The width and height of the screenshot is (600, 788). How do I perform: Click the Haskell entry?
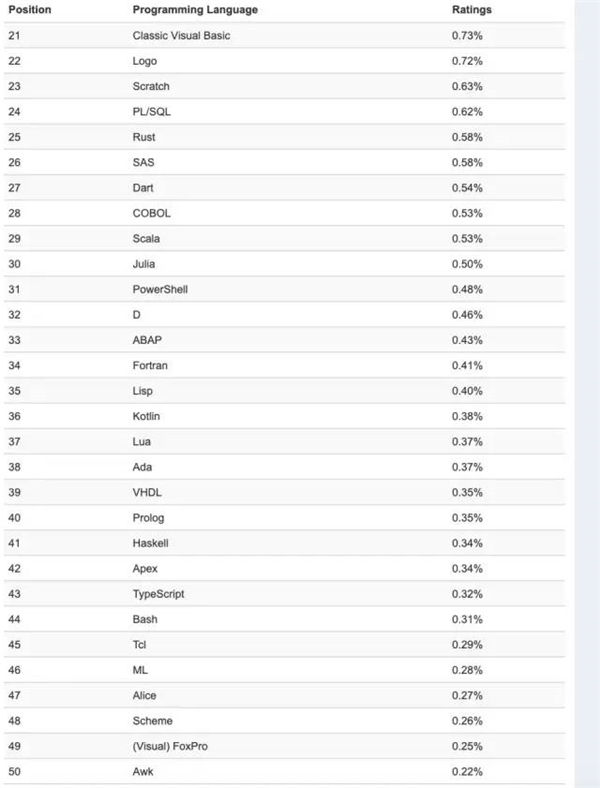pyautogui.click(x=150, y=543)
